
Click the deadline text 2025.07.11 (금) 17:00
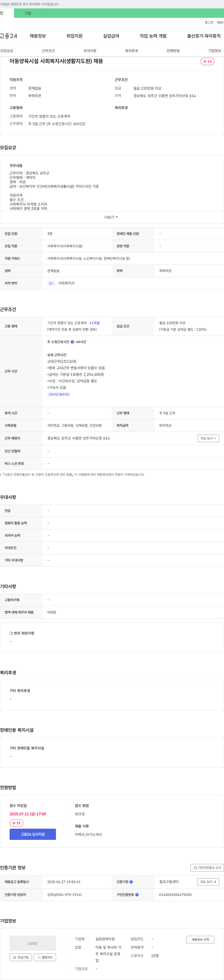point(28,814)
